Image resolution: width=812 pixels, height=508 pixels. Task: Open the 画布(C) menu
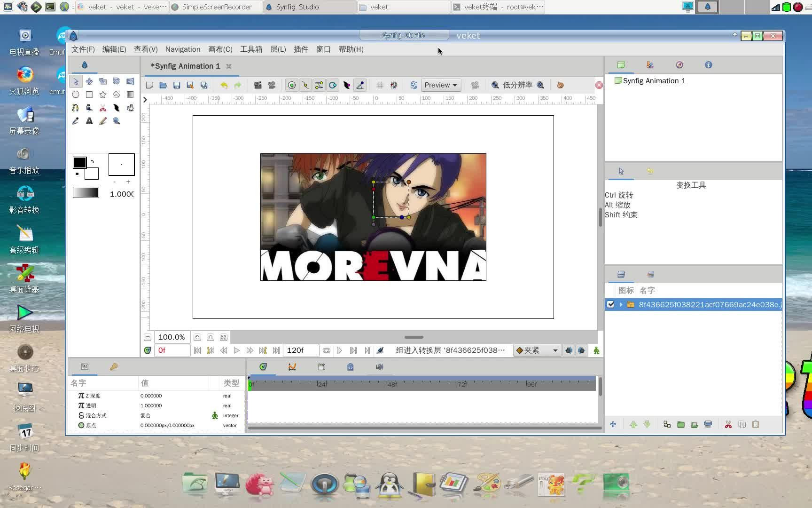tap(220, 49)
